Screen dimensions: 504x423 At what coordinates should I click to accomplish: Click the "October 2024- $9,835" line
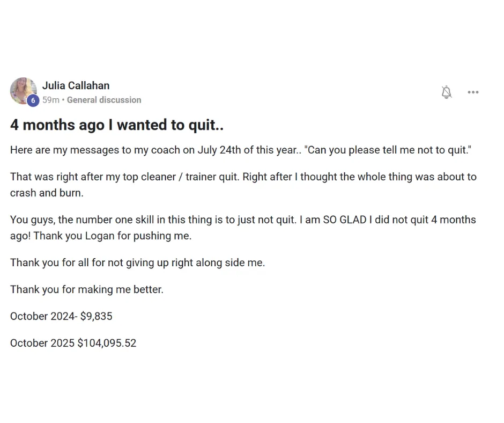(61, 316)
